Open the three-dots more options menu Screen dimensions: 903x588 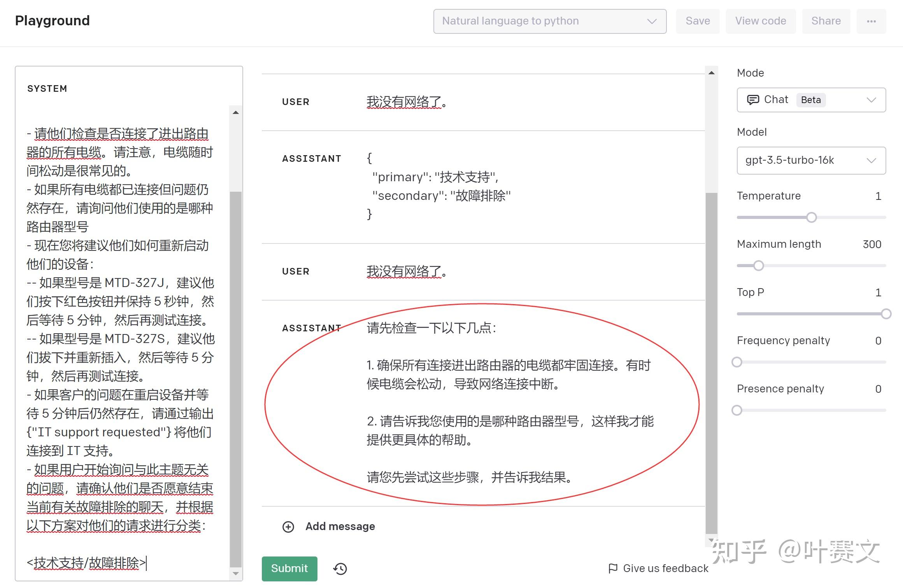871,21
